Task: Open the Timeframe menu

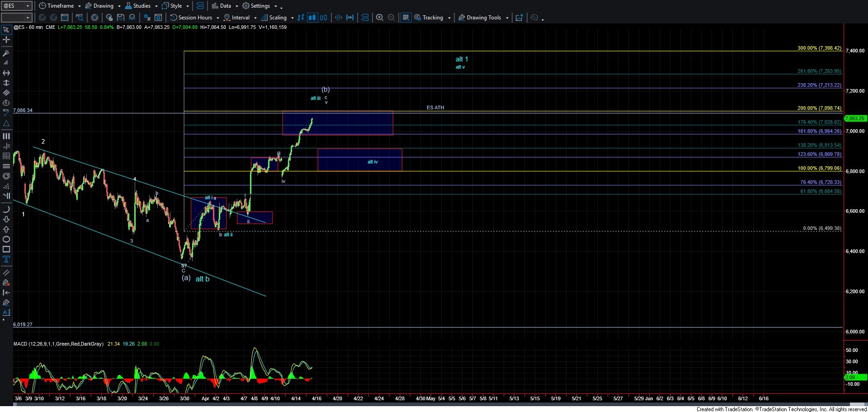Action: pyautogui.click(x=60, y=6)
